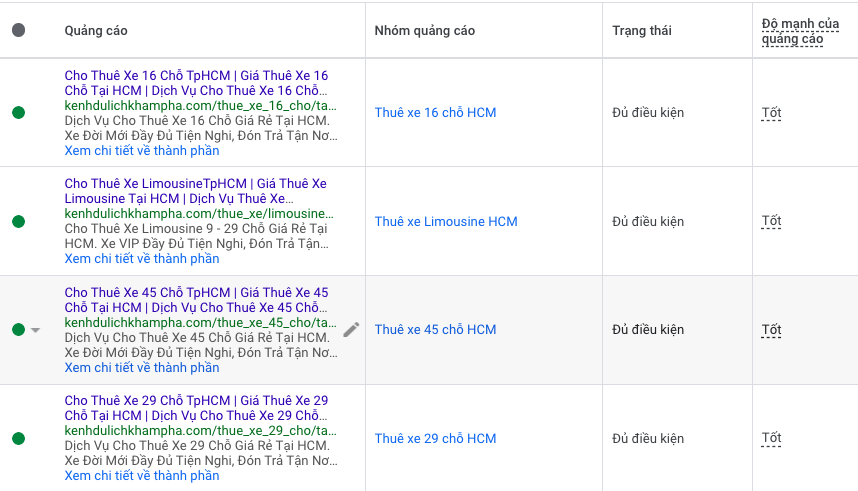Open ad group Thuê xe 45 chỗ HCM
858x491 pixels.
(x=435, y=330)
